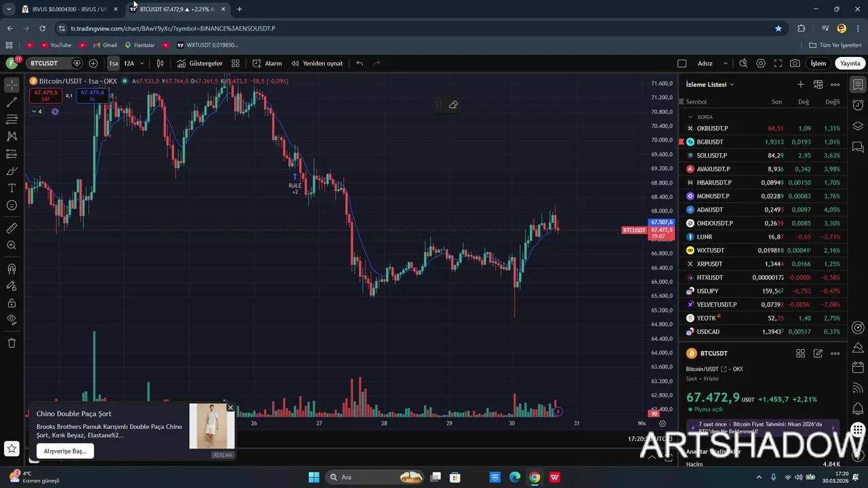
Task: Switch to the IRVUS browser tab
Action: point(69,9)
